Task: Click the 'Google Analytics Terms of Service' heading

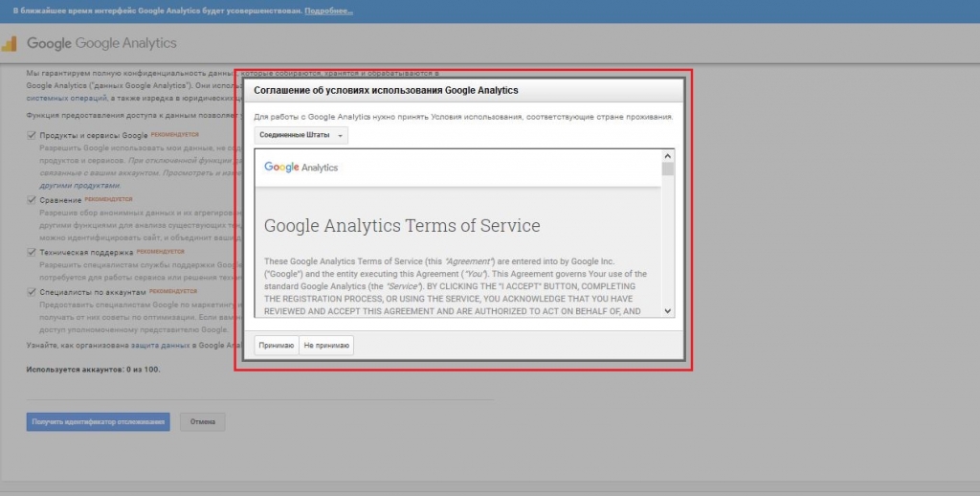Action: click(402, 226)
